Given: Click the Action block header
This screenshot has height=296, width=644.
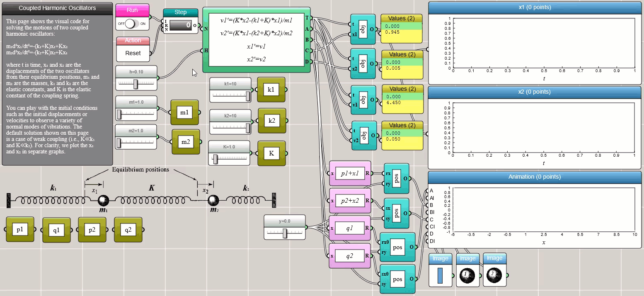Looking at the screenshot, I should 133,41.
